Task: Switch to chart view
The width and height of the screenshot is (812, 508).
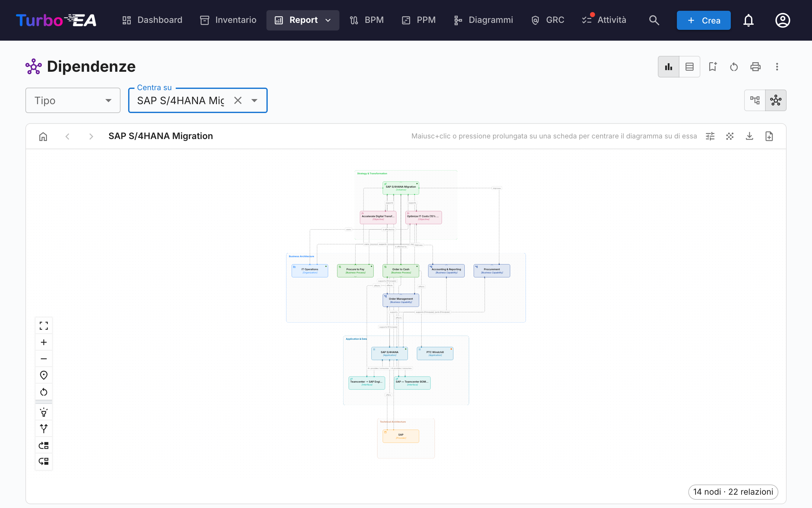Action: pos(668,67)
